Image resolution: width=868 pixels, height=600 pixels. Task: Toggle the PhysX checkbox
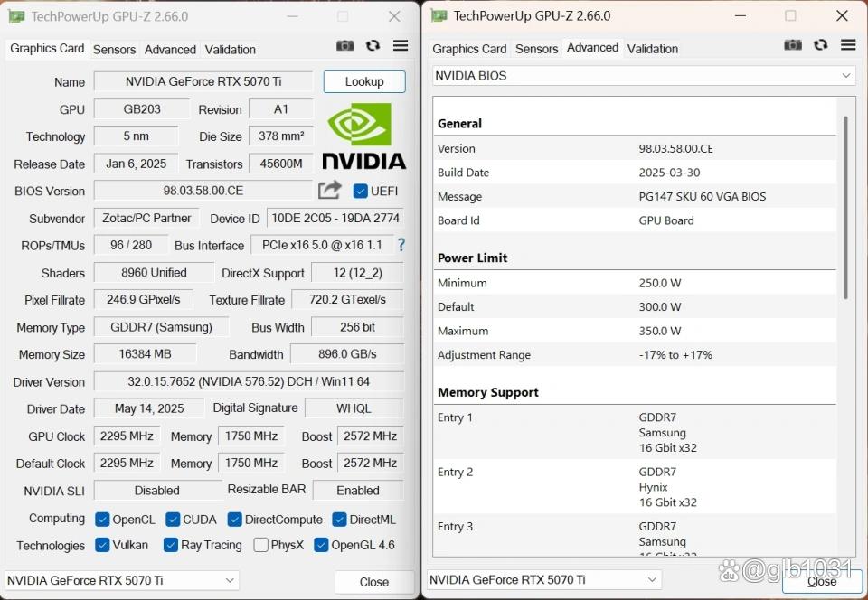[261, 545]
